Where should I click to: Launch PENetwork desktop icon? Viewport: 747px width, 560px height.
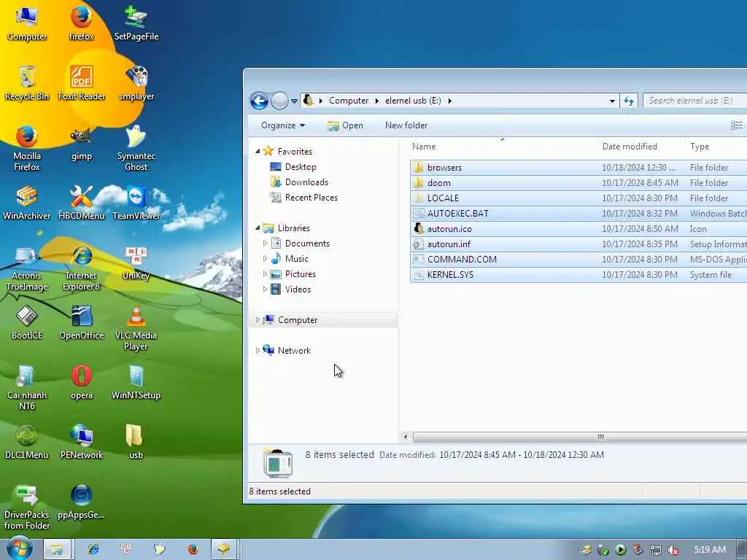(x=82, y=442)
